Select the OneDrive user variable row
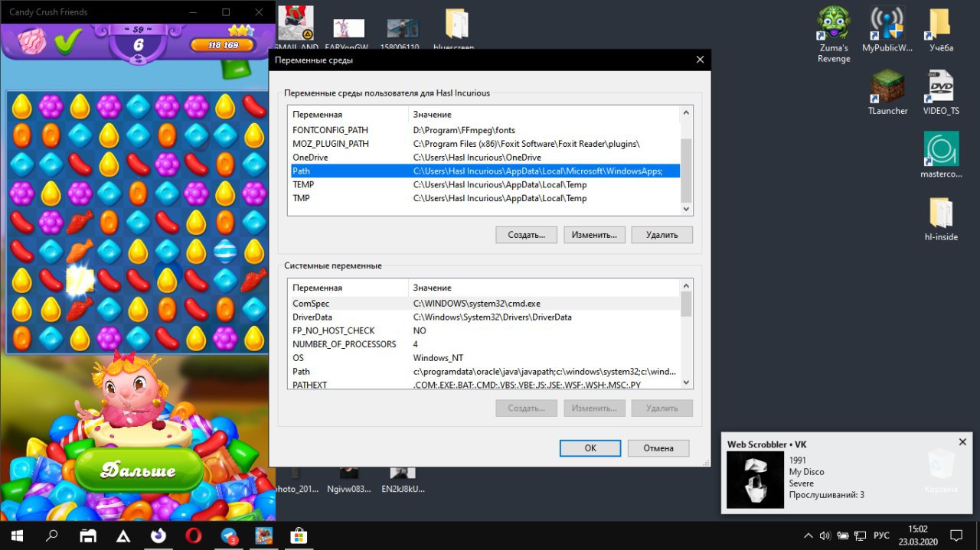The width and height of the screenshot is (980, 550). pyautogui.click(x=484, y=158)
